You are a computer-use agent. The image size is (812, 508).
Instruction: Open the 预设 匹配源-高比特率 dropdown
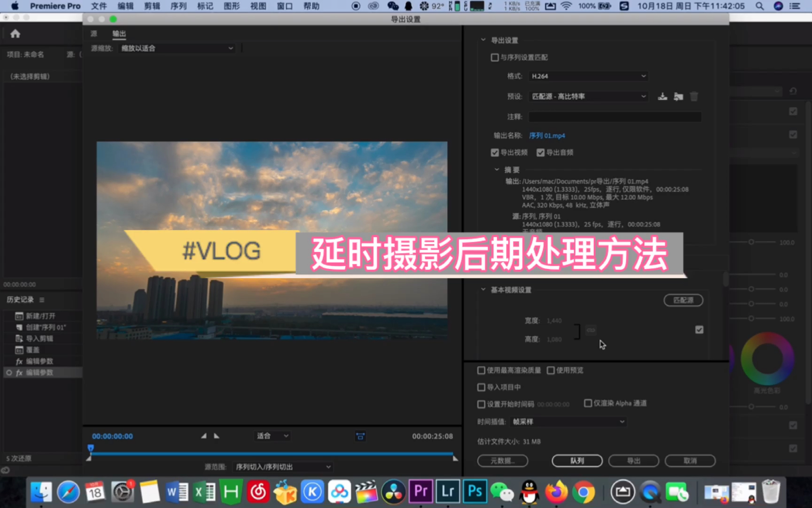coord(588,96)
